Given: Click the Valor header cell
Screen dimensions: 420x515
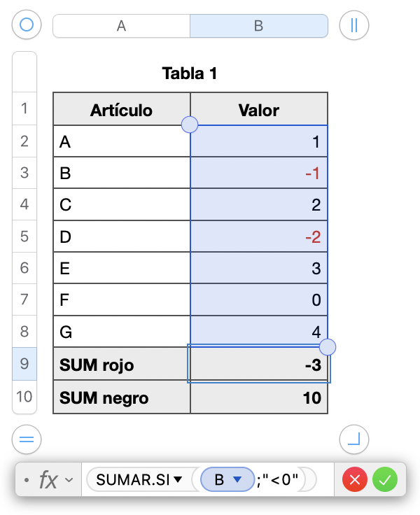Looking at the screenshot, I should pos(258,110).
